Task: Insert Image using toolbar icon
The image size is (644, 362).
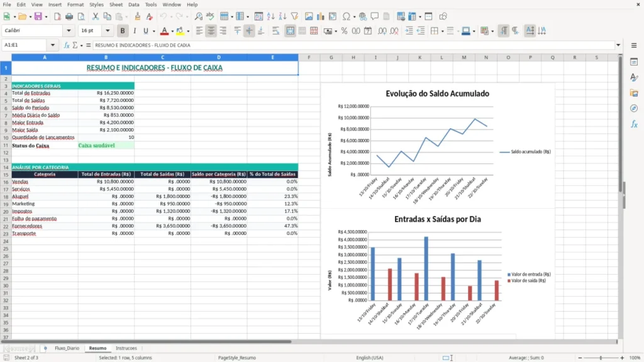Action: 309,16
